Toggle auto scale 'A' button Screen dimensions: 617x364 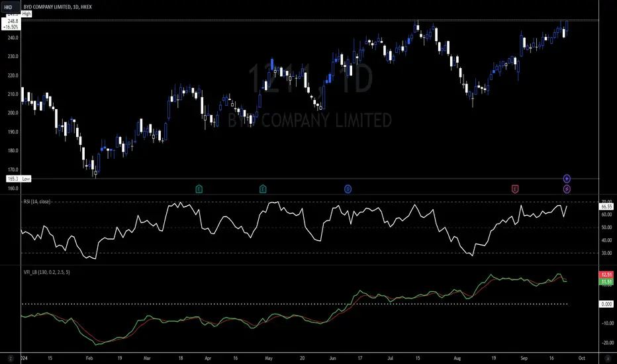point(608,359)
